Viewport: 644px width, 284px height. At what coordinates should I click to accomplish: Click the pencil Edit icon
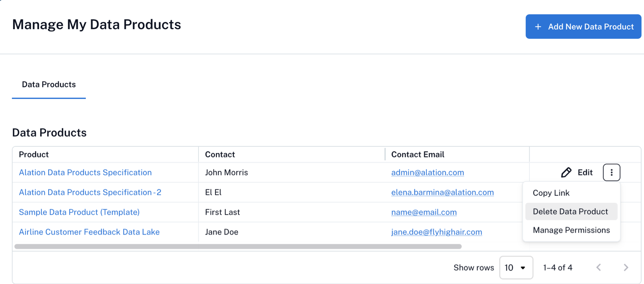click(566, 172)
